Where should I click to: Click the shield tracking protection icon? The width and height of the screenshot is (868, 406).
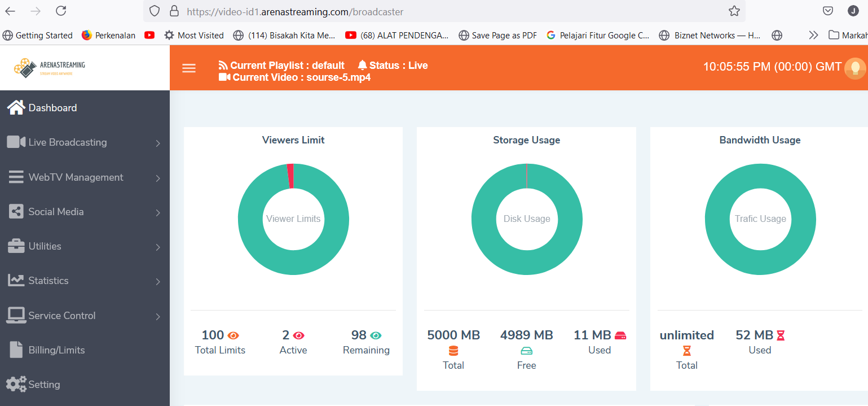pos(155,11)
